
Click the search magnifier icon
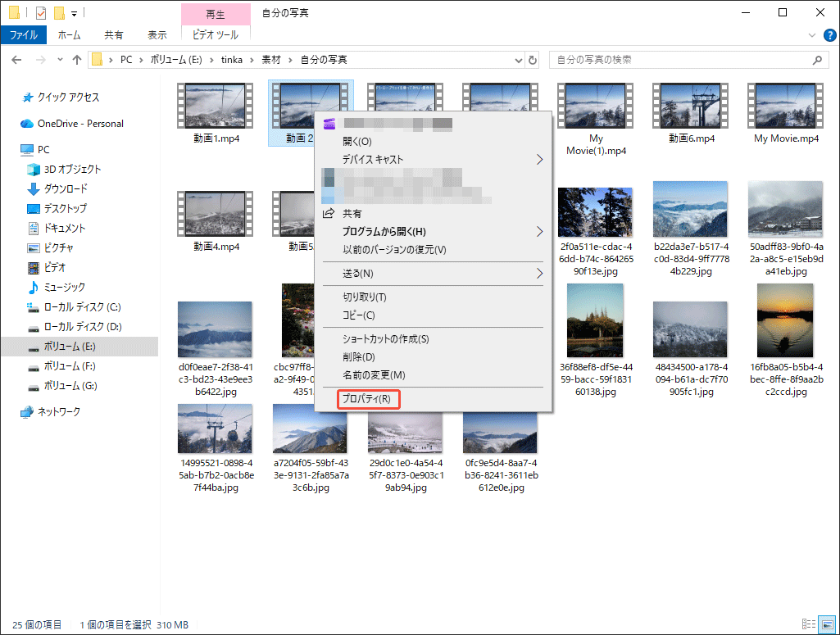(x=817, y=60)
